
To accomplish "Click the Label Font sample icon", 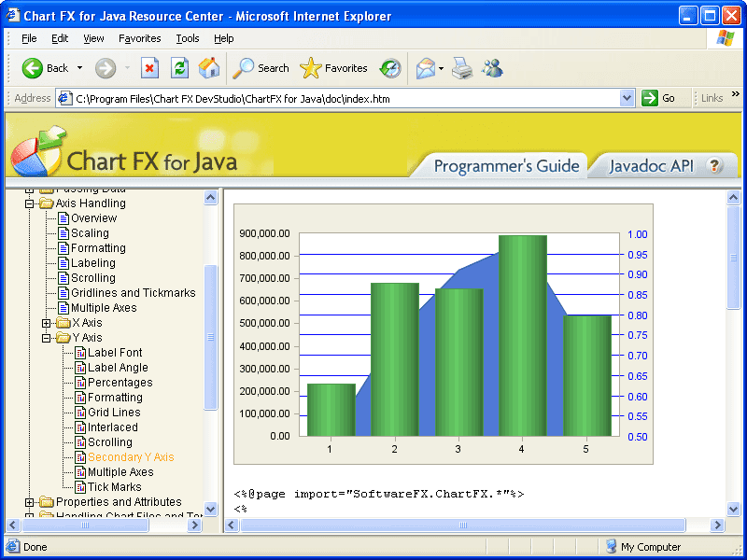I will point(80,353).
